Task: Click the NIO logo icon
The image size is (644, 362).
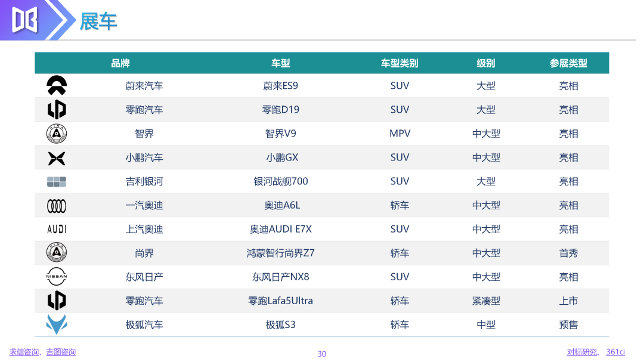Action: [57, 85]
